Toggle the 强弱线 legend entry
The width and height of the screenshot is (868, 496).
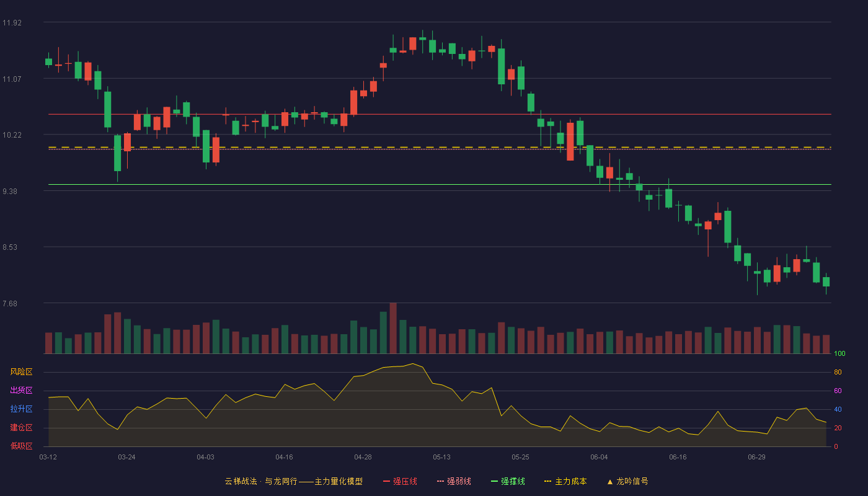point(454,481)
